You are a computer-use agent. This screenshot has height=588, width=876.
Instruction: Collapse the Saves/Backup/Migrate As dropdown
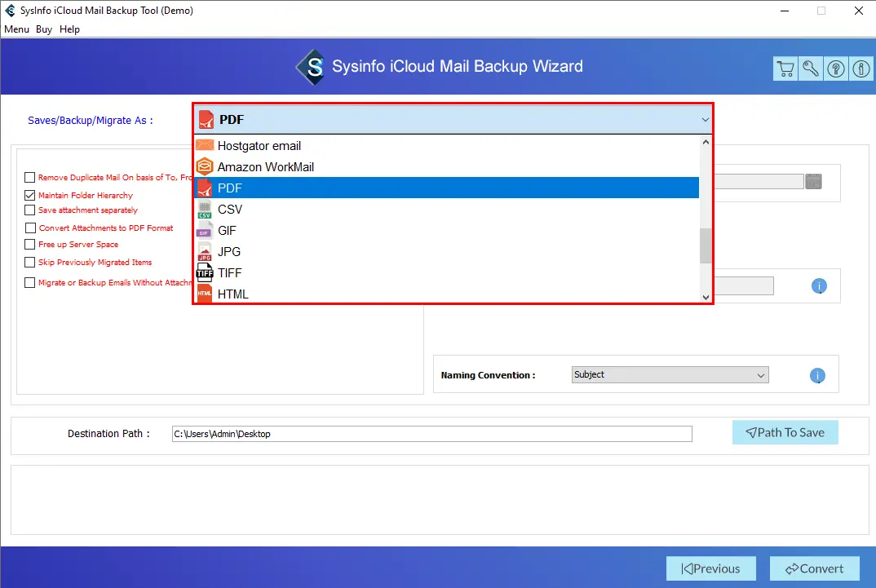[705, 120]
